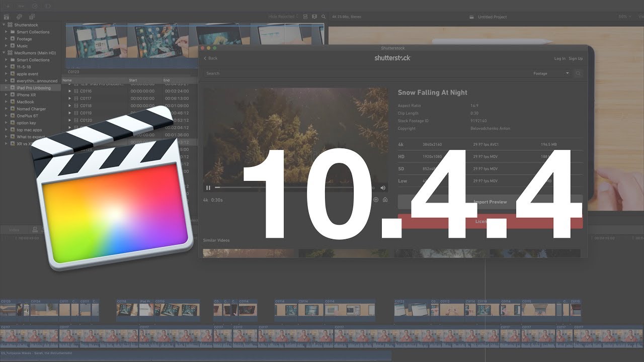The width and height of the screenshot is (644, 362).
Task: Click the Footage collection star icon
Action: point(13,39)
